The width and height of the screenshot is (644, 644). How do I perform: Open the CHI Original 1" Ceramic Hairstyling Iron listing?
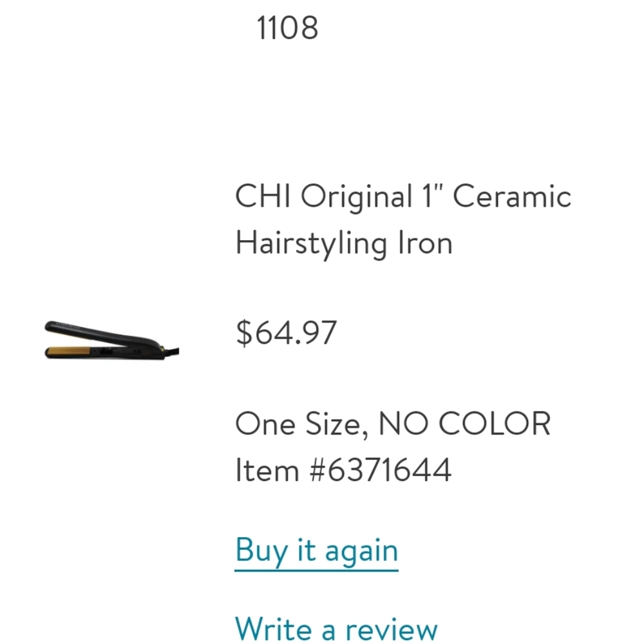(402, 219)
